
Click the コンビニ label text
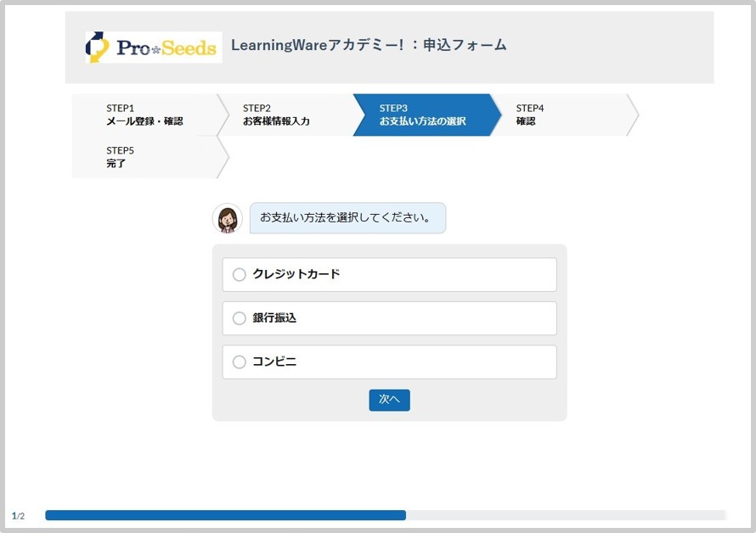[x=274, y=362]
